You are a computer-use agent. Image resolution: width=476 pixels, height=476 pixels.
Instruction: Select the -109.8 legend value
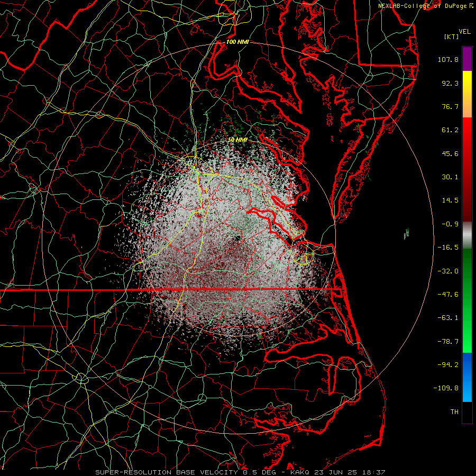(x=446, y=388)
